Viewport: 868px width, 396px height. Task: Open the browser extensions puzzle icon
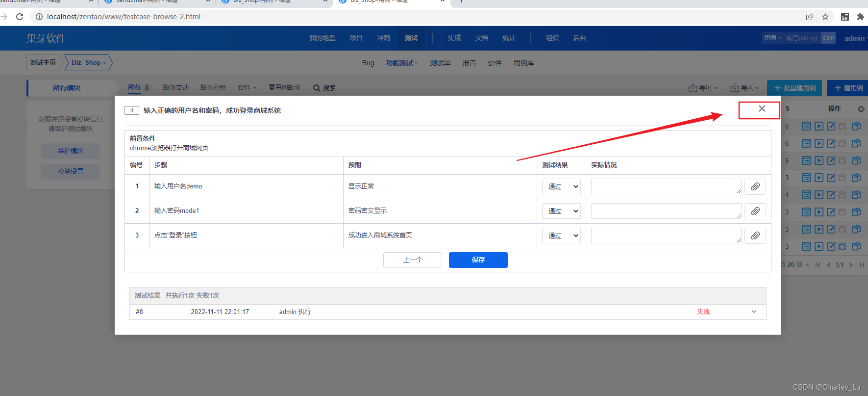pos(860,17)
